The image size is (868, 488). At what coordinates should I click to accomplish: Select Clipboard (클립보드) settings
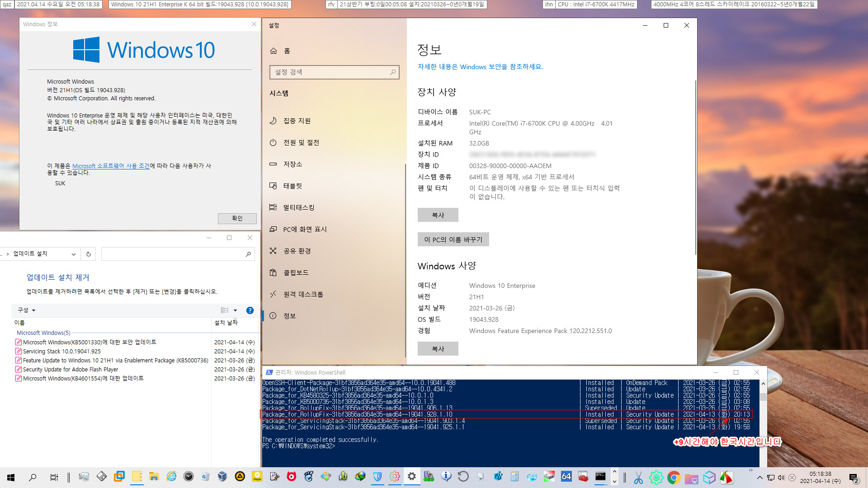pos(289,272)
